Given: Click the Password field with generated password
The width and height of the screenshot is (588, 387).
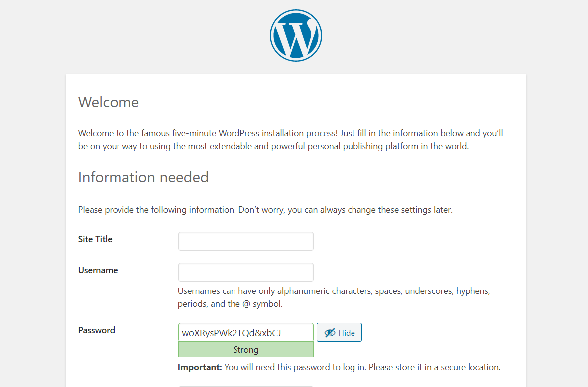Looking at the screenshot, I should [x=245, y=332].
